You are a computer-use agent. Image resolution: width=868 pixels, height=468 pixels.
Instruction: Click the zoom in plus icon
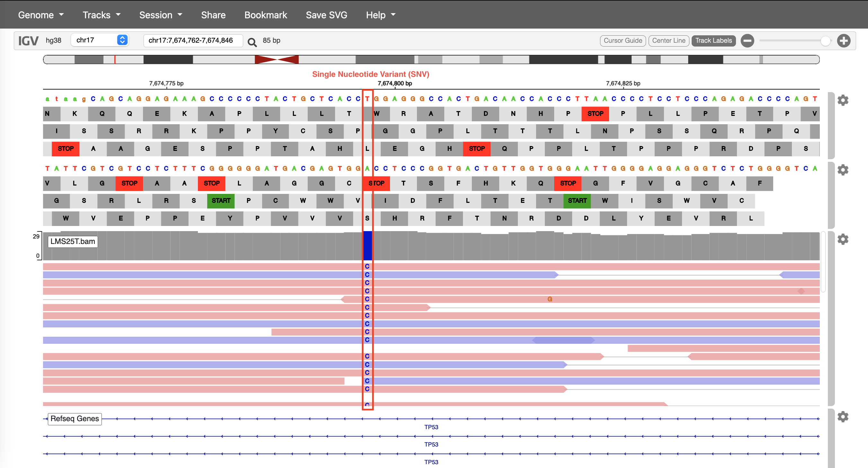843,41
